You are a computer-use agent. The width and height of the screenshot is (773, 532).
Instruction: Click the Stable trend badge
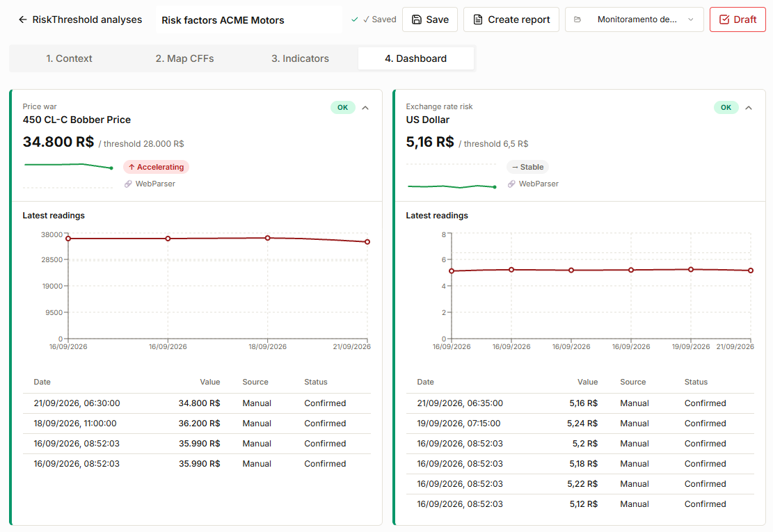click(x=527, y=167)
